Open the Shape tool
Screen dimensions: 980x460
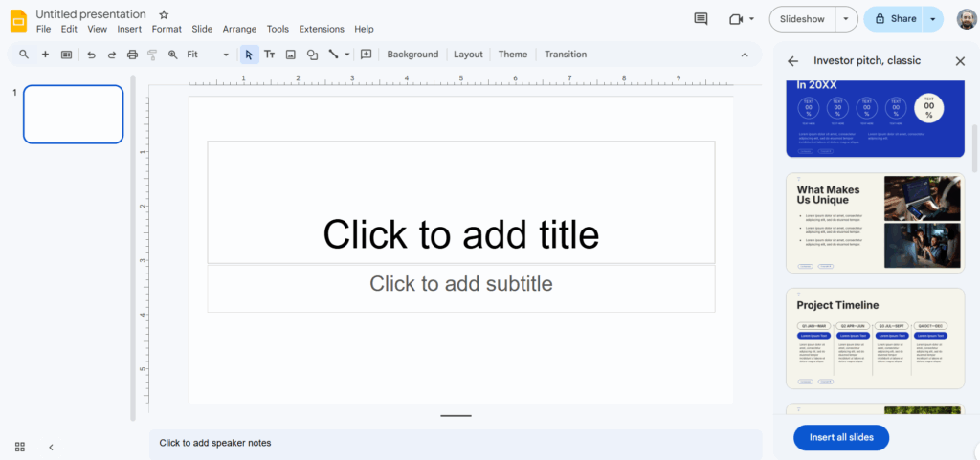(x=312, y=55)
